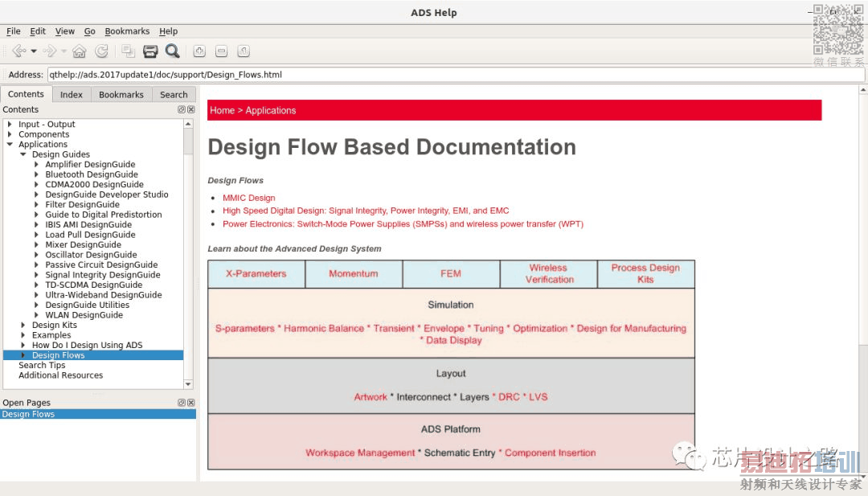This screenshot has width=868, height=496.
Task: Expand the Input - Output tree node
Action: [x=10, y=124]
